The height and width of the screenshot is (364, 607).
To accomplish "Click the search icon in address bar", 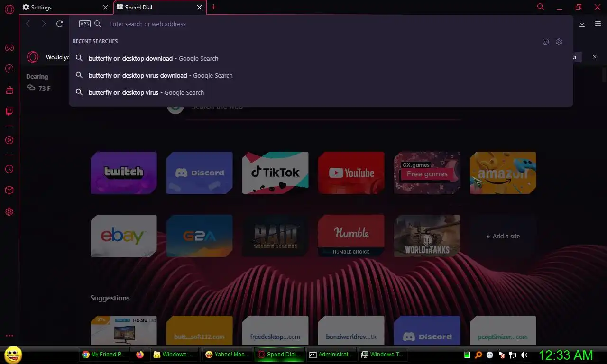I will 98,24.
